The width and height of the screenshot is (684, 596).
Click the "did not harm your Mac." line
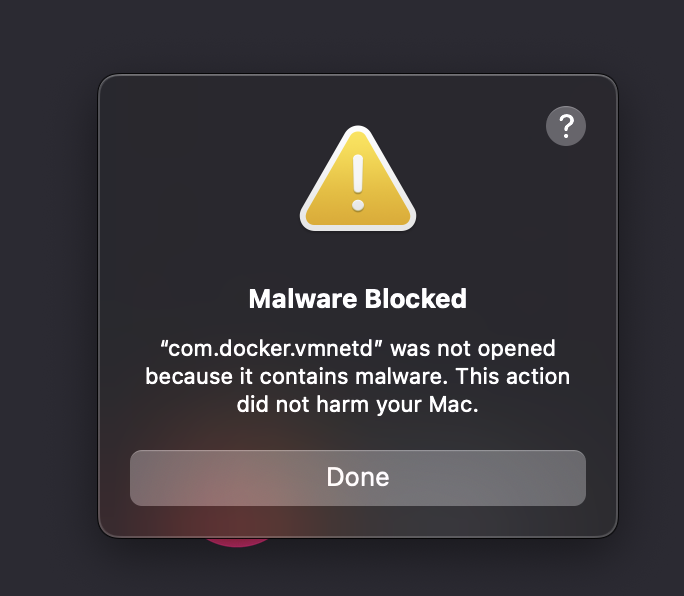coord(358,405)
